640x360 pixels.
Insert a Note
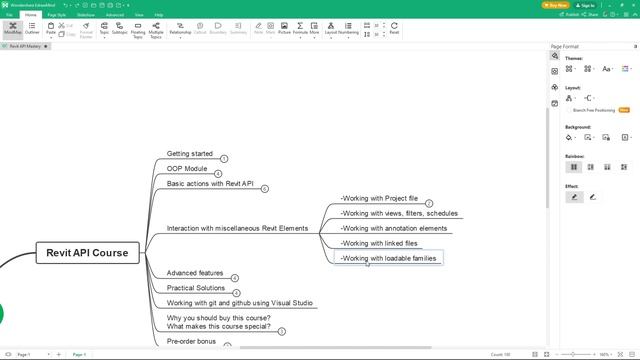(258, 28)
